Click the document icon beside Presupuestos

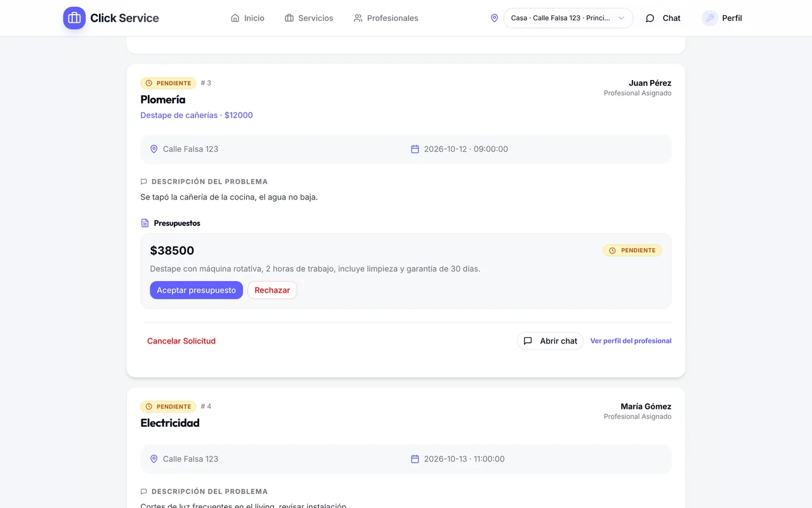[145, 224]
